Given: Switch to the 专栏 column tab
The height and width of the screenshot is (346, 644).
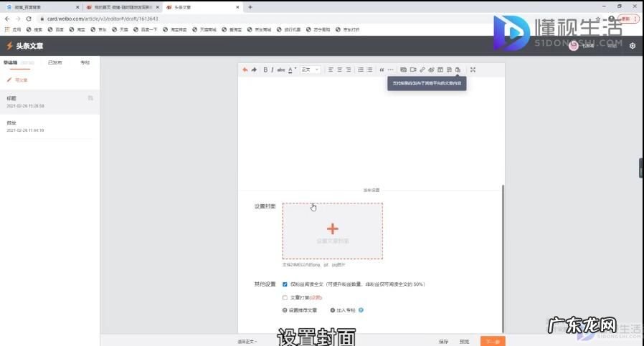Looking at the screenshot, I should click(x=85, y=63).
